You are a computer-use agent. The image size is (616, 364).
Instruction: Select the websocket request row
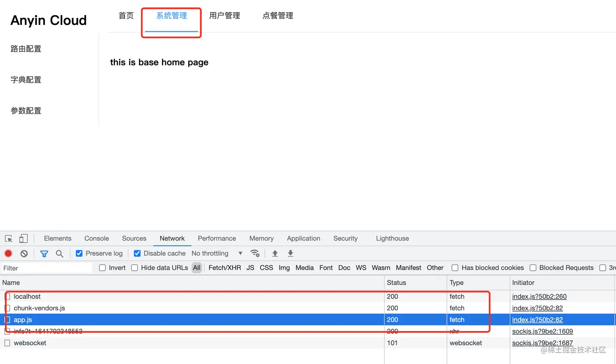(x=308, y=343)
